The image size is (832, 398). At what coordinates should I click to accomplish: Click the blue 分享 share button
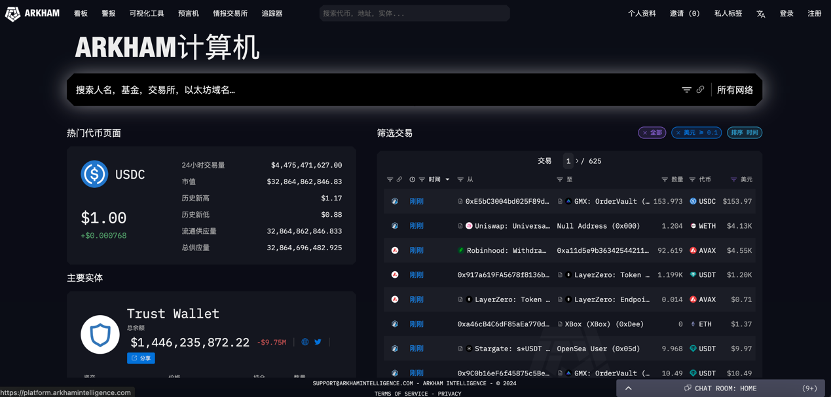click(141, 358)
